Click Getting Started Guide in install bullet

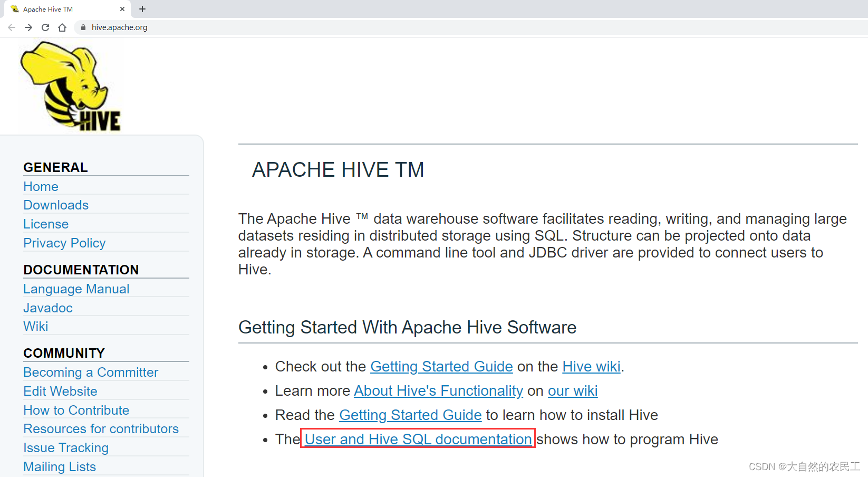tap(410, 415)
